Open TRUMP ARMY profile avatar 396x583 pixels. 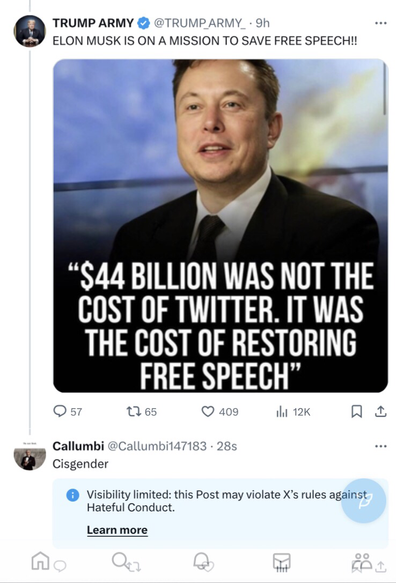[30, 31]
